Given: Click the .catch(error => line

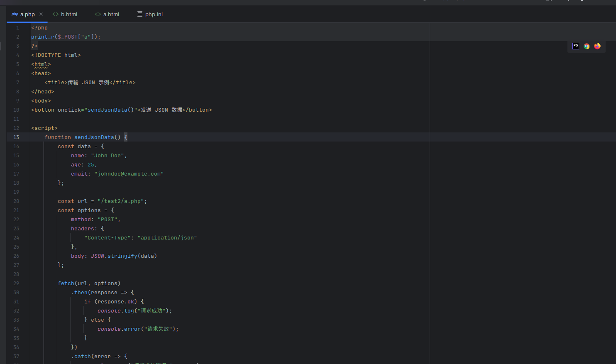Looking at the screenshot, I should point(99,357).
